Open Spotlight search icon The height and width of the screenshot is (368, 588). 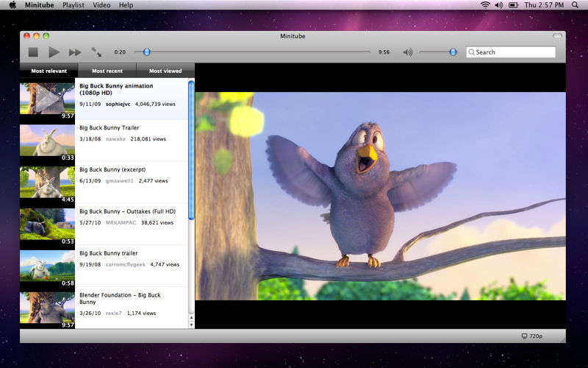tap(576, 5)
